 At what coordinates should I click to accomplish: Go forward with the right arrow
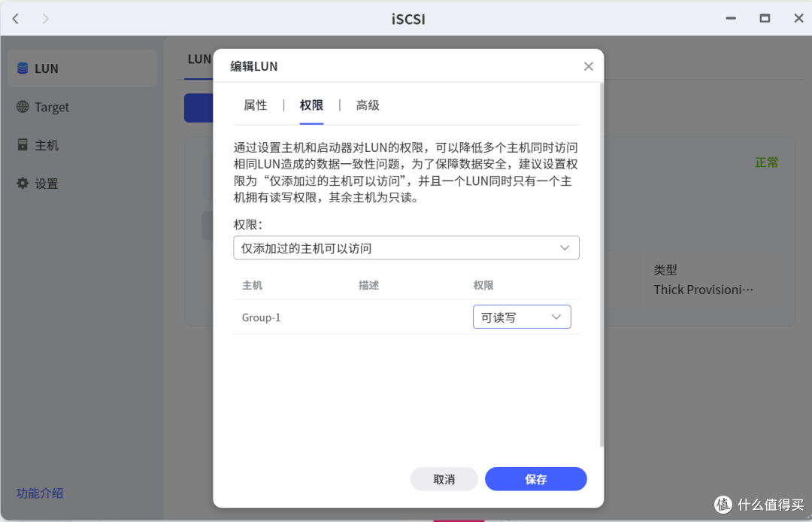tap(46, 19)
